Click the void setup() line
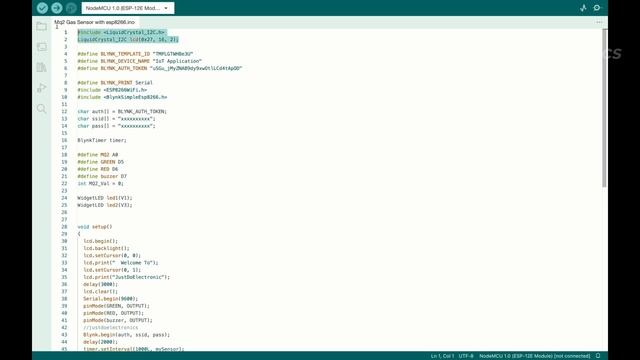This screenshot has width=640, height=360. 95,227
